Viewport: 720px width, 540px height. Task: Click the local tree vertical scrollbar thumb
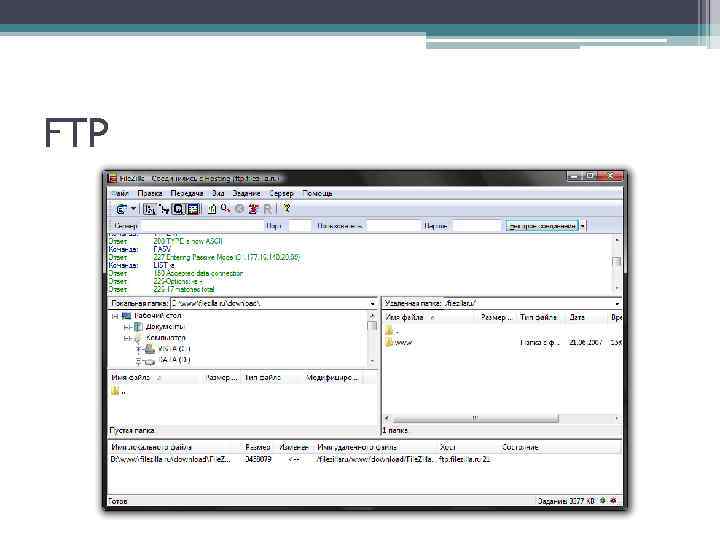pos(372,326)
